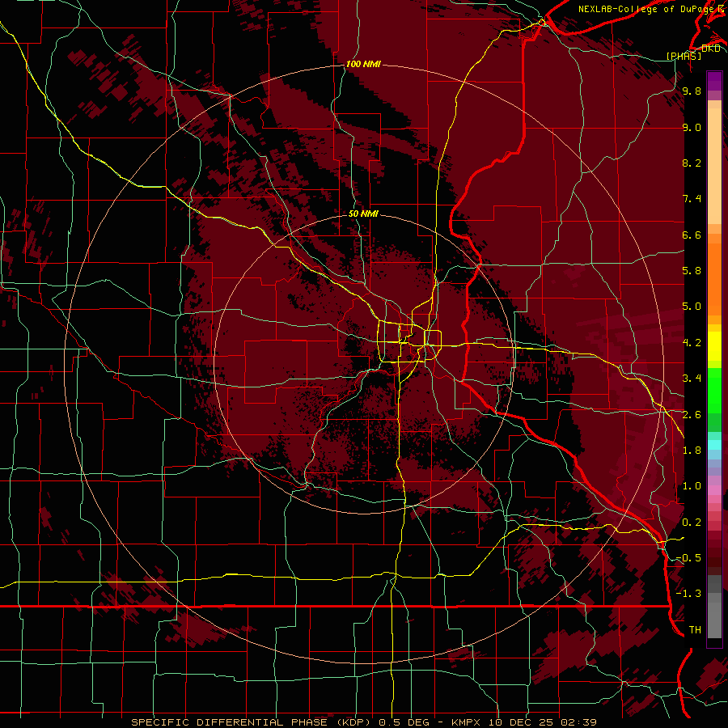Click the 100 NMI range ring label
This screenshot has height=728, width=728.
[x=363, y=64]
